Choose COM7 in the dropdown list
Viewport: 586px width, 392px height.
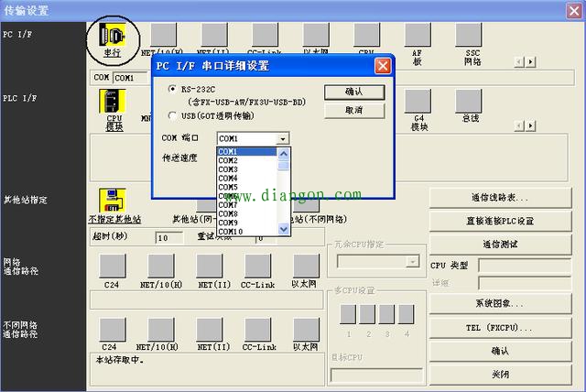click(x=246, y=205)
